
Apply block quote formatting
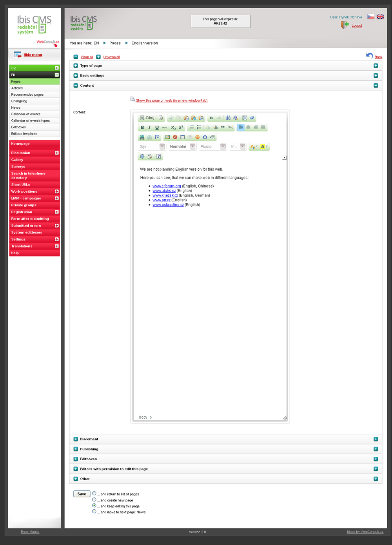pyautogui.click(x=223, y=128)
